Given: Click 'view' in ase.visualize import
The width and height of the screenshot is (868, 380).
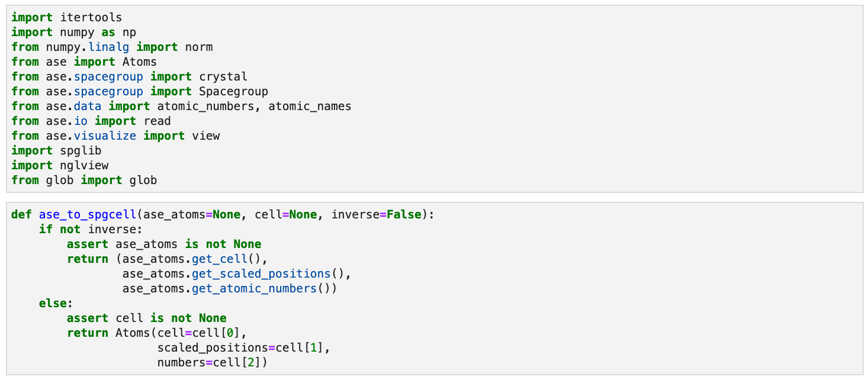Looking at the screenshot, I should tap(206, 136).
